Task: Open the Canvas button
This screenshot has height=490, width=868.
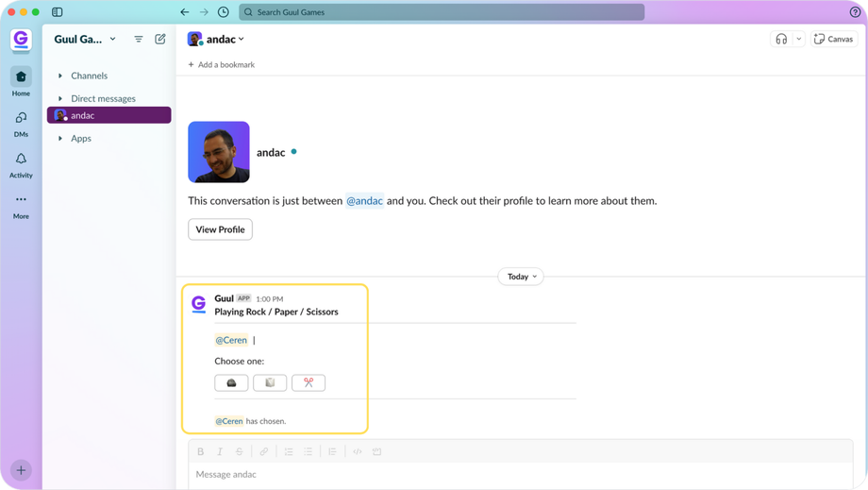Action: (834, 39)
